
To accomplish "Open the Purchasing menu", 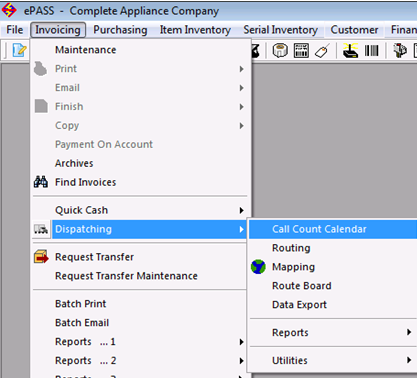I will [120, 30].
